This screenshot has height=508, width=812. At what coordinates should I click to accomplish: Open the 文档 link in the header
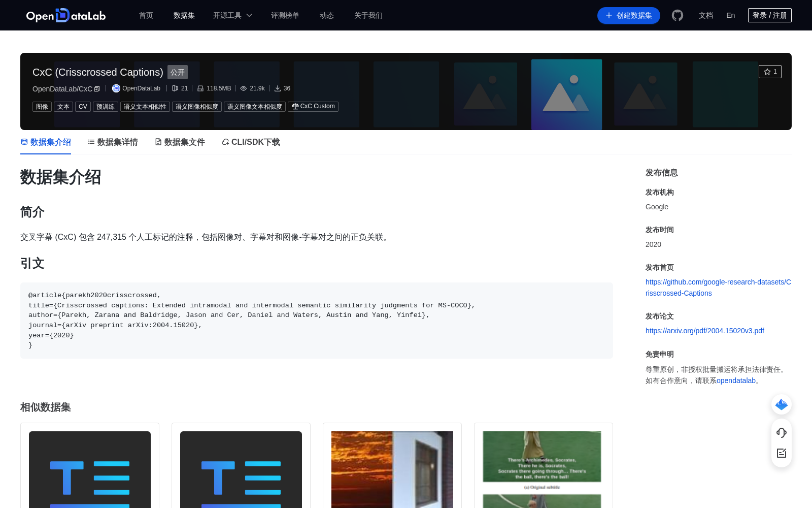pyautogui.click(x=706, y=15)
